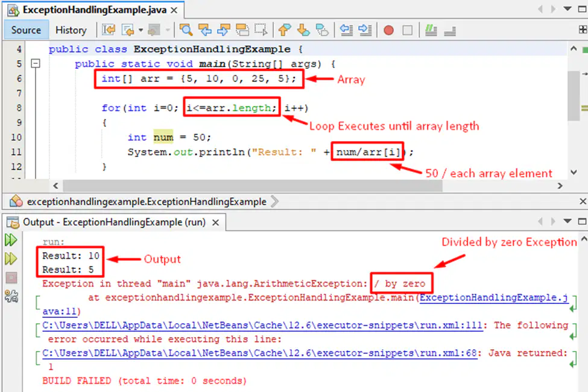588x392 pixels.
Task: Open Ant settings wrench icon
Action: click(11, 296)
